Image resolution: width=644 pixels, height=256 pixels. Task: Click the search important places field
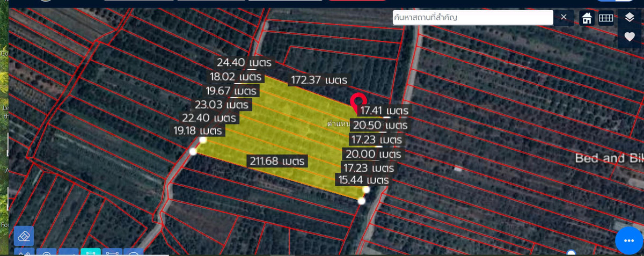[472, 17]
